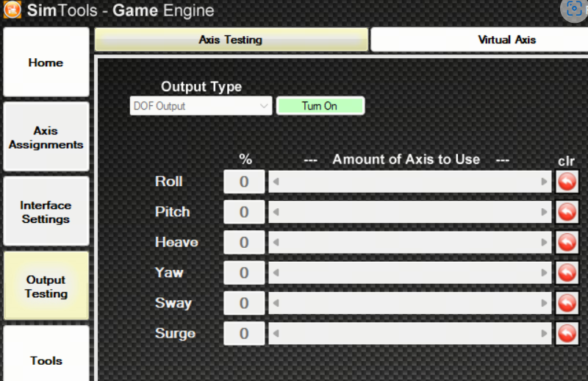Image resolution: width=588 pixels, height=381 pixels.
Task: Switch to the Axis Testing tab
Action: point(231,40)
